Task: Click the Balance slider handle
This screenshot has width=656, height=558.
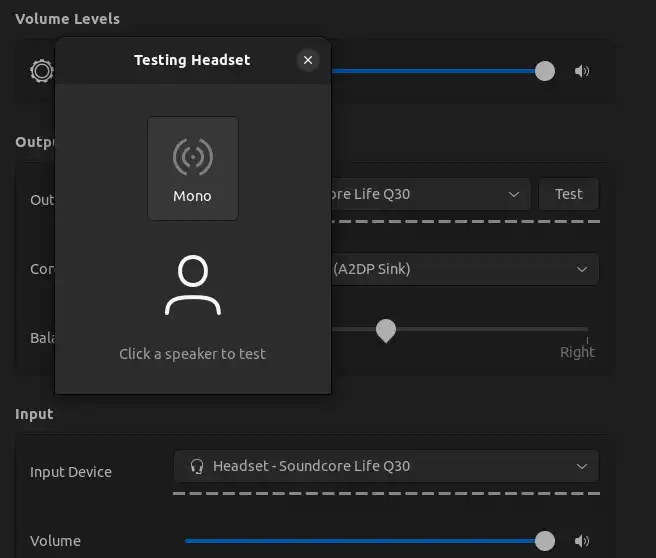Action: click(x=386, y=330)
